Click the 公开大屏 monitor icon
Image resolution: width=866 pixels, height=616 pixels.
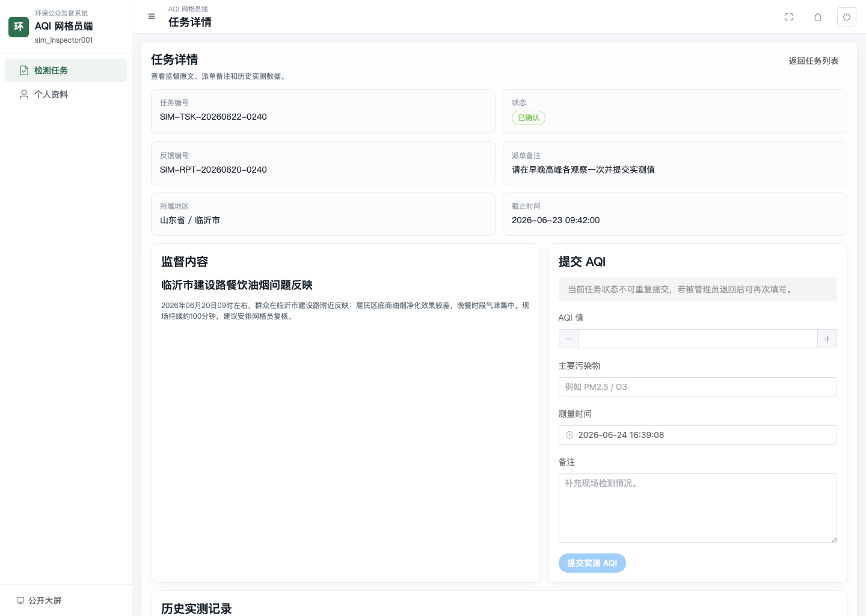point(20,600)
